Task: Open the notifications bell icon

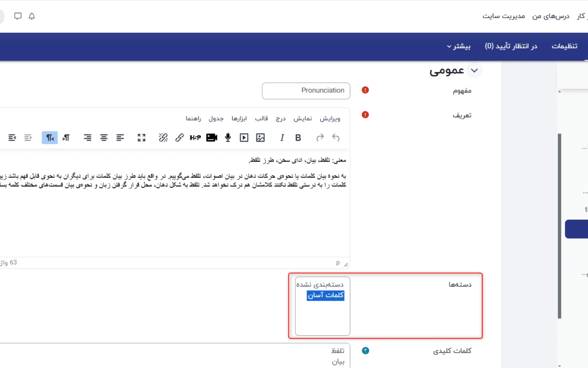Action: click(32, 16)
